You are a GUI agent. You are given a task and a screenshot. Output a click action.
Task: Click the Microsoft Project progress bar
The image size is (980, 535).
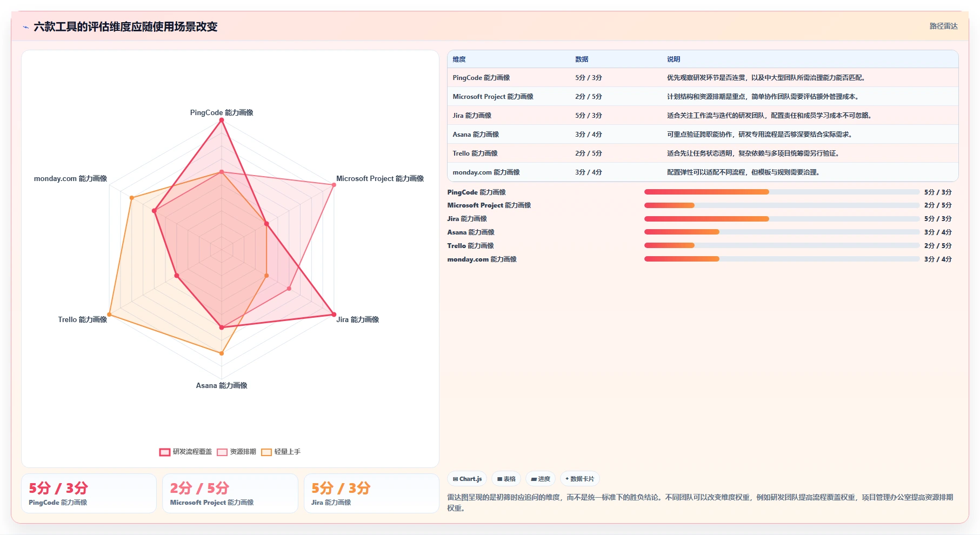[782, 205]
